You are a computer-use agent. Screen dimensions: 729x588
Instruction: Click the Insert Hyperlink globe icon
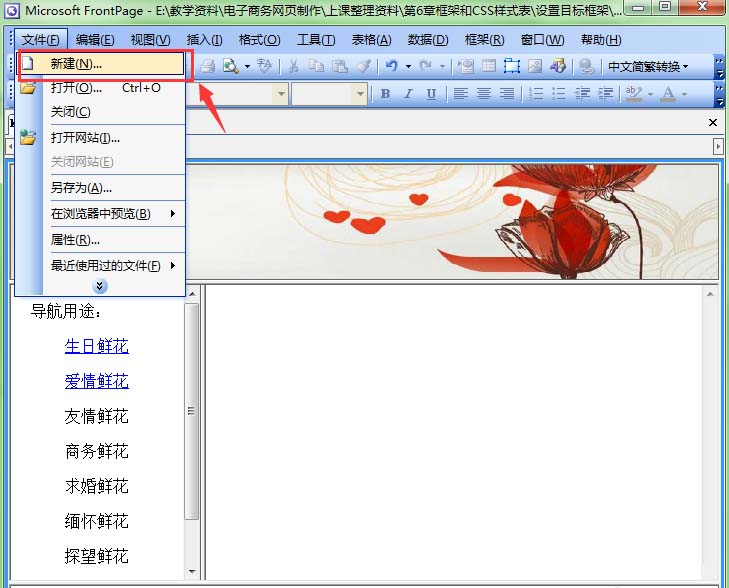click(x=586, y=66)
